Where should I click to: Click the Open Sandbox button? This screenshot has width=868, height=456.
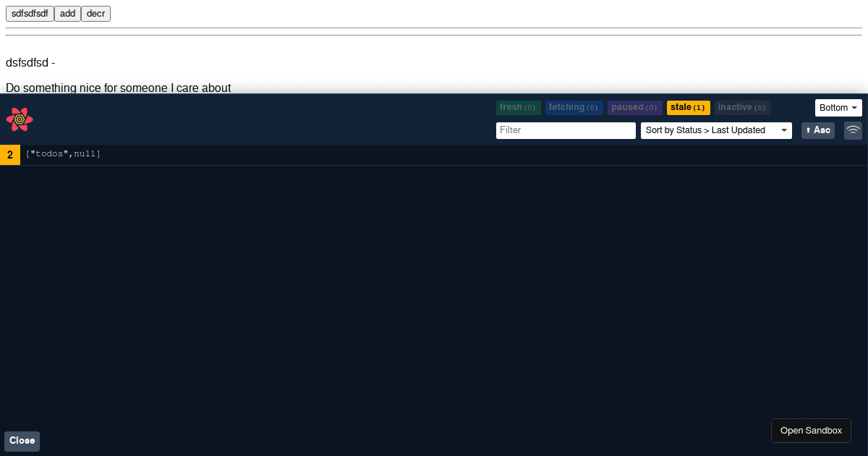point(811,431)
